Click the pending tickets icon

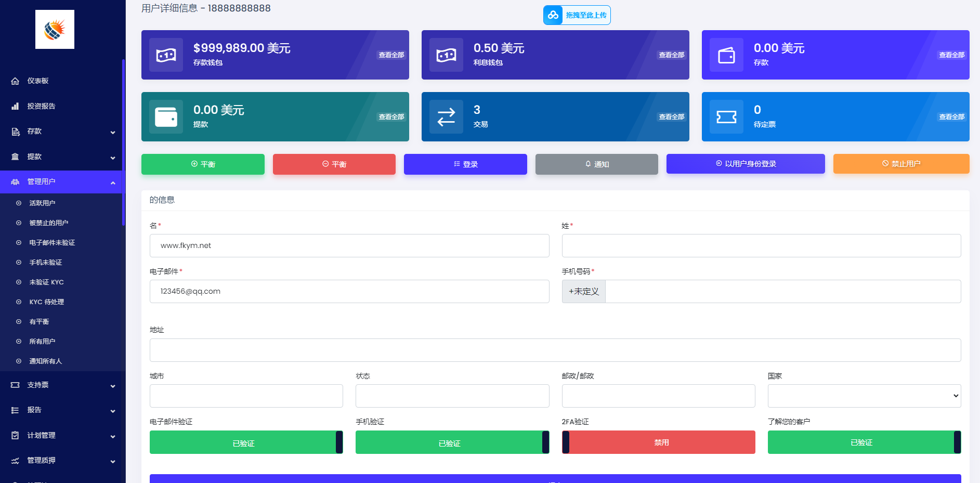(726, 116)
